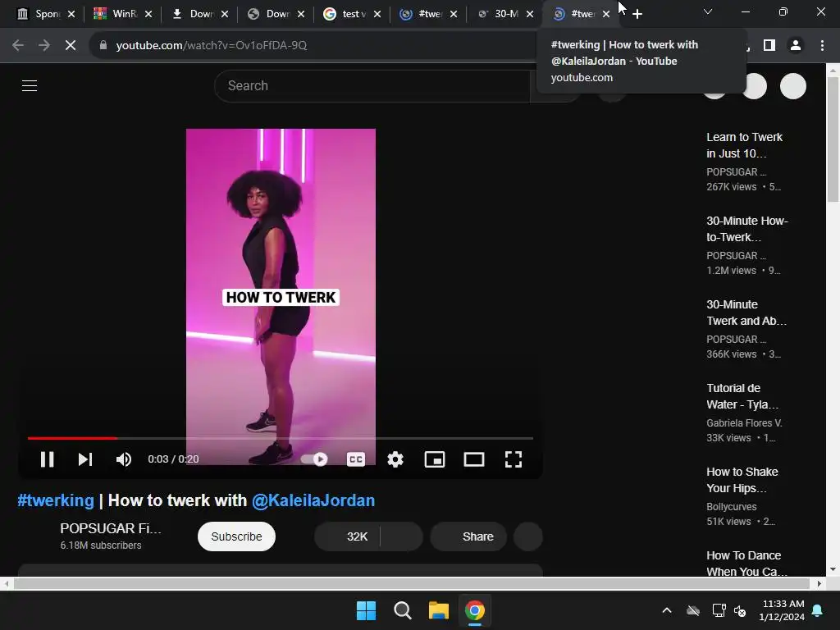Click the address bar URL
840x630 pixels.
212,45
